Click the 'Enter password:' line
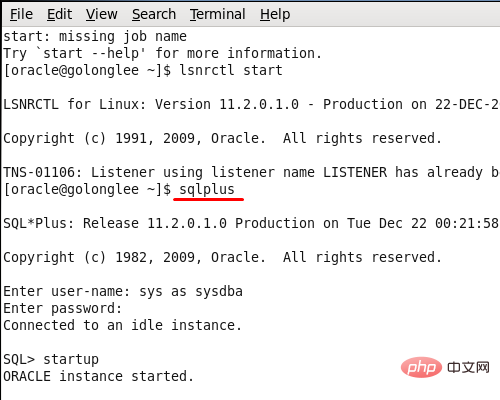The image size is (500, 400). click(x=63, y=308)
